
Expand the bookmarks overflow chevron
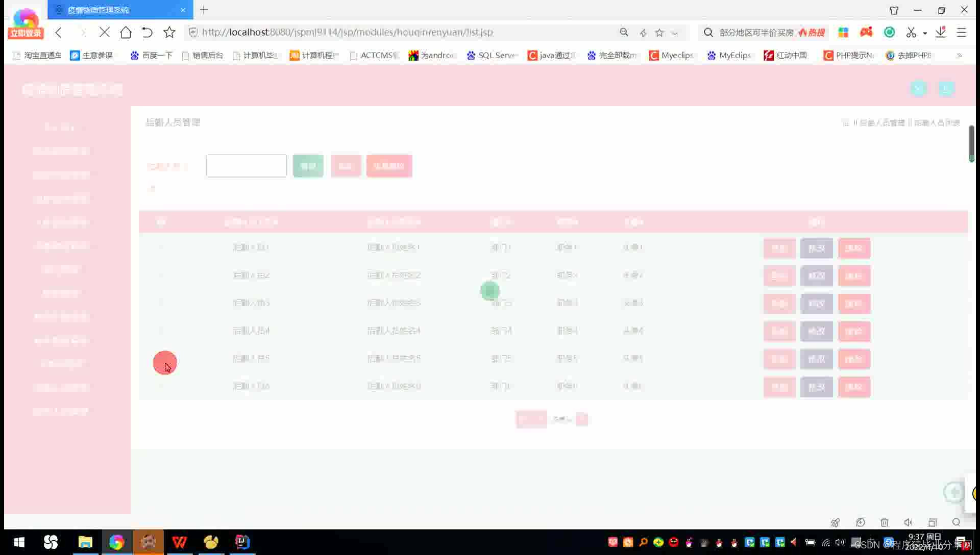coord(960,55)
